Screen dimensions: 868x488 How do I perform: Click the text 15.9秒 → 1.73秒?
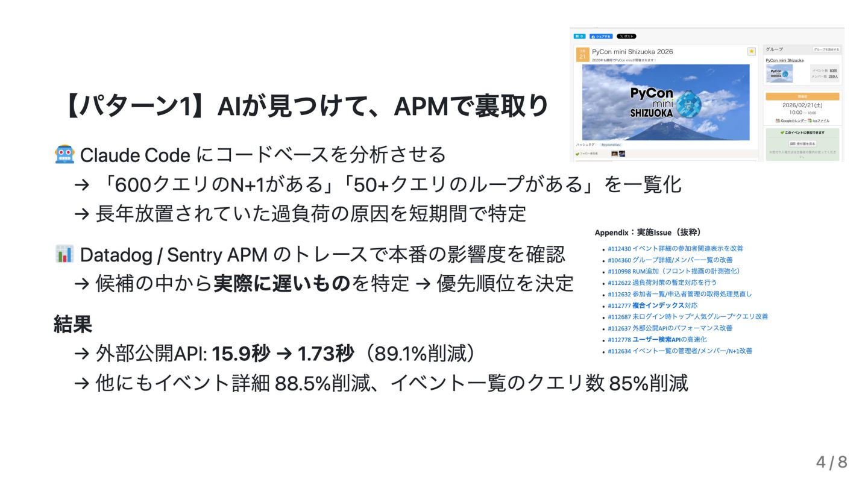click(282, 354)
